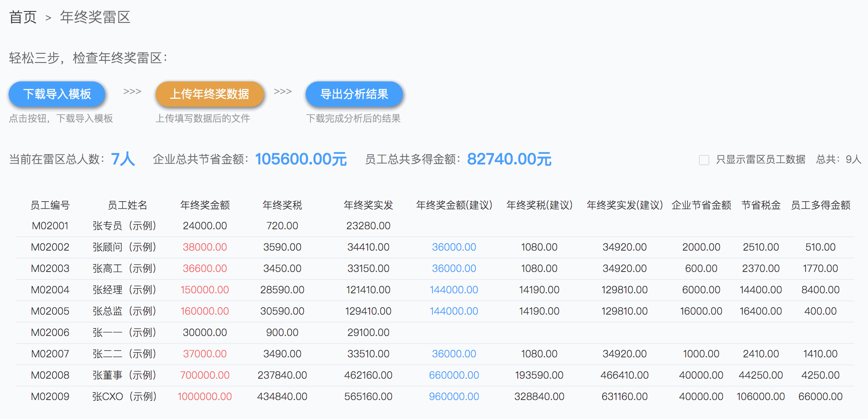Click the 82740.00元 employee gain figure
Image resolution: width=868 pixels, height=419 pixels.
coord(509,159)
